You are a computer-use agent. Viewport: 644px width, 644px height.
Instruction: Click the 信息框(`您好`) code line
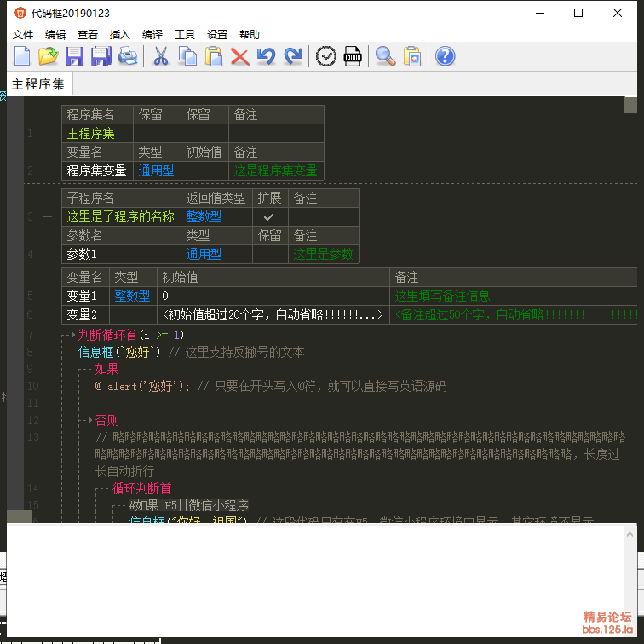[119, 352]
